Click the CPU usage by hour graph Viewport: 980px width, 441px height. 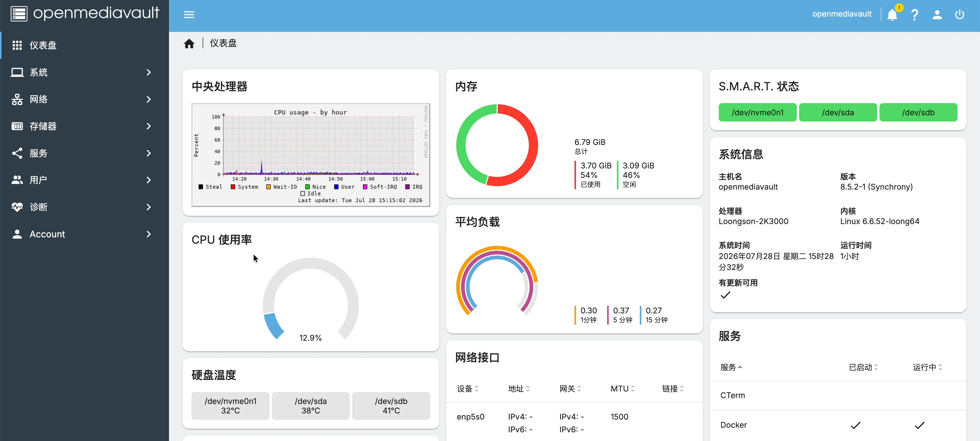[310, 155]
